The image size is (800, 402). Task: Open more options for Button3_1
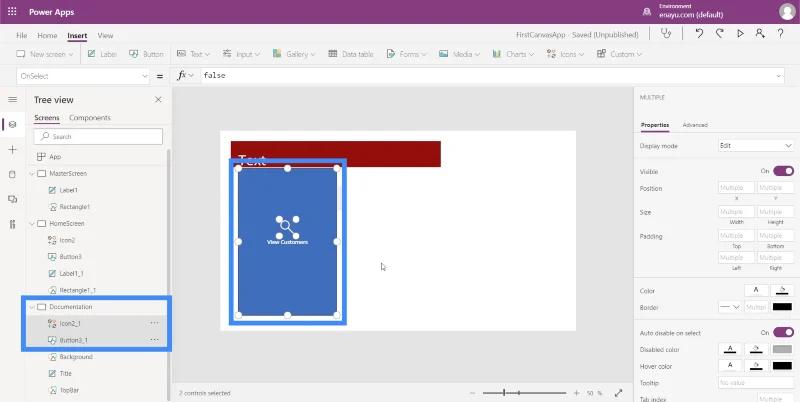pyautogui.click(x=154, y=340)
